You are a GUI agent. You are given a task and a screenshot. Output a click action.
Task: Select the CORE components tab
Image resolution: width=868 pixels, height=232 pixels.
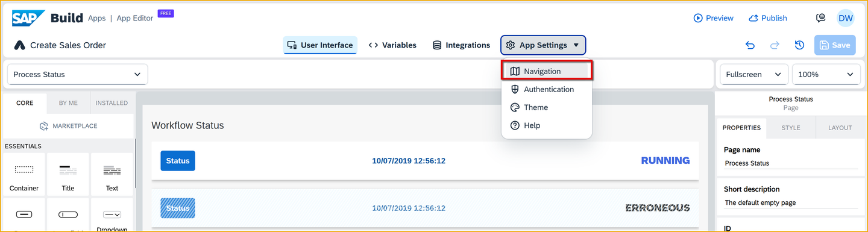pyautogui.click(x=25, y=103)
